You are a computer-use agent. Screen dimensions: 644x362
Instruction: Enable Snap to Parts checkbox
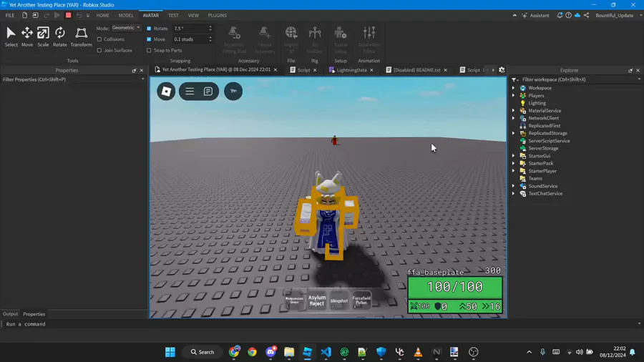[x=149, y=51]
